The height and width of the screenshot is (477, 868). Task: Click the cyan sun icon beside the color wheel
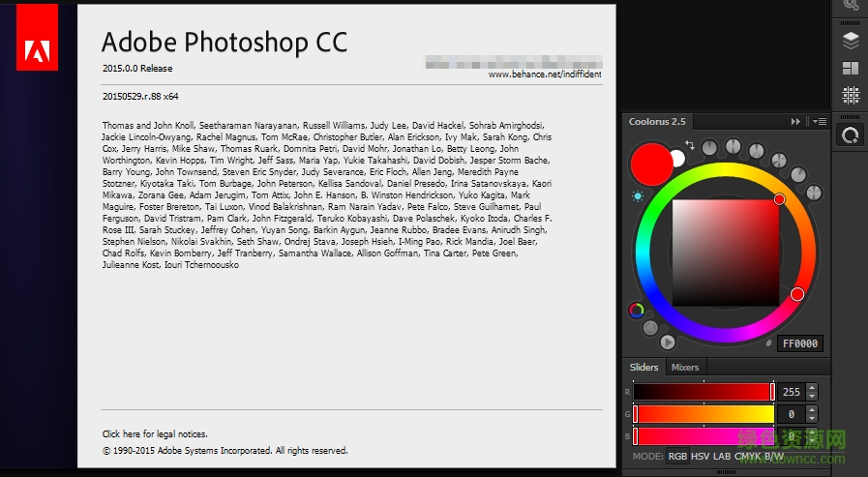point(638,196)
